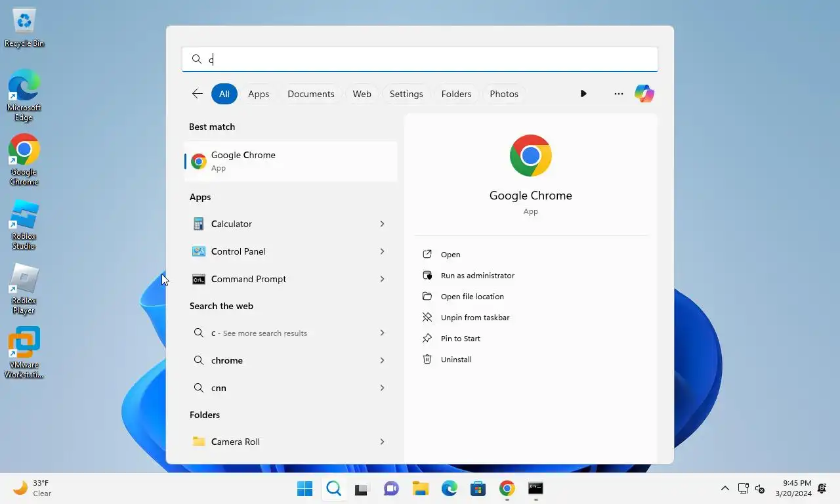This screenshot has width=840, height=504.
Task: Click the Copilot icon in search panel
Action: click(x=644, y=94)
